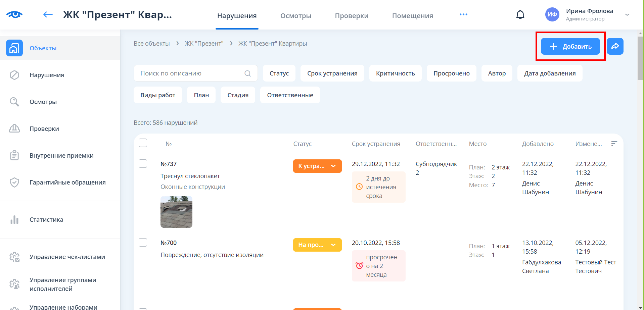Switch to the Осмотры tab

pos(295,16)
